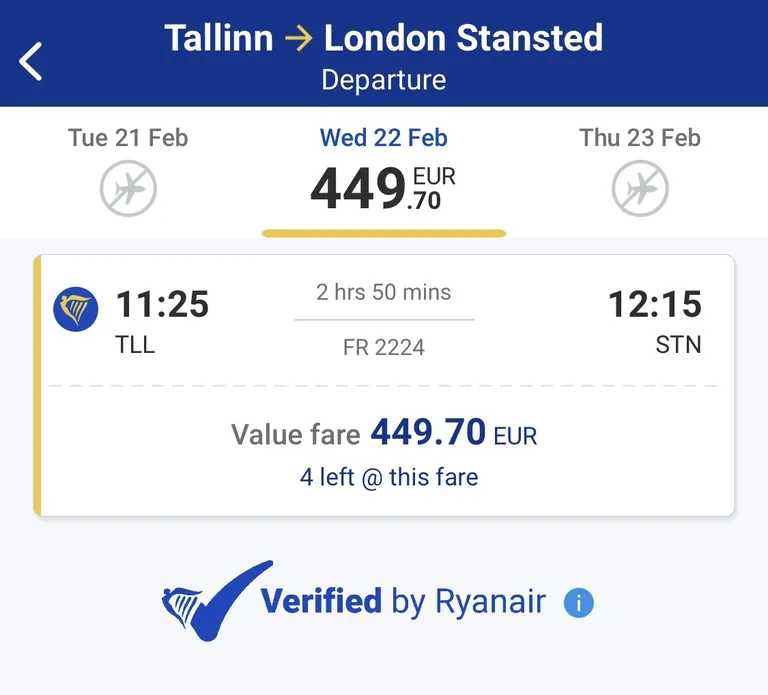Tap the yellow arrow between Tallinn and London Stansted
Viewport: 768px width, 695px height.
click(299, 38)
